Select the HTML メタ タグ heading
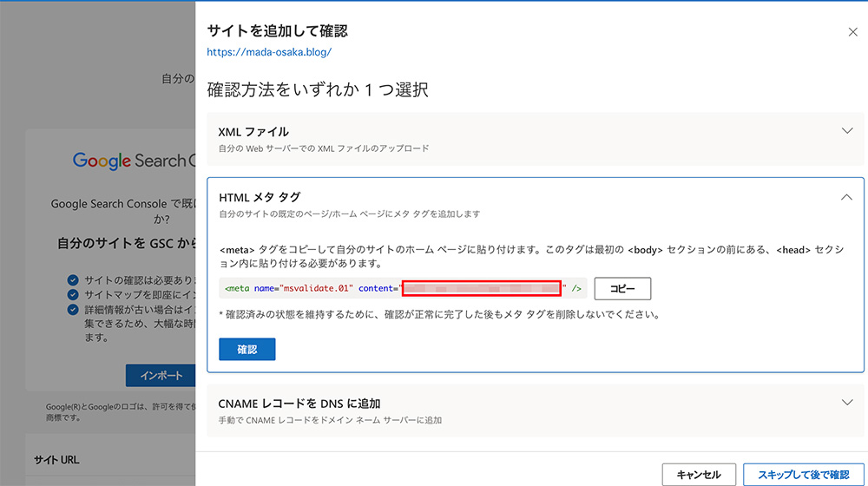The image size is (868, 486). pyautogui.click(x=260, y=197)
